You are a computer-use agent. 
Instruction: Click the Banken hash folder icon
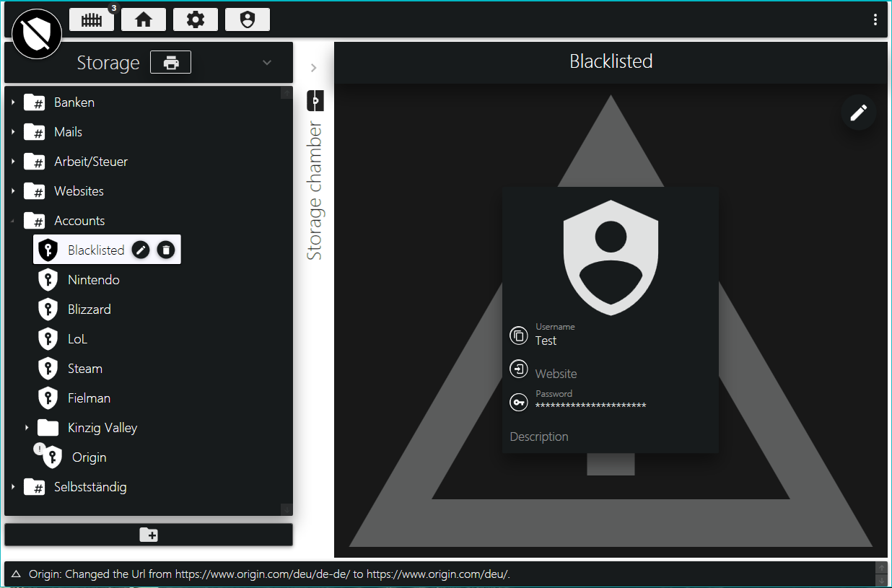[35, 102]
